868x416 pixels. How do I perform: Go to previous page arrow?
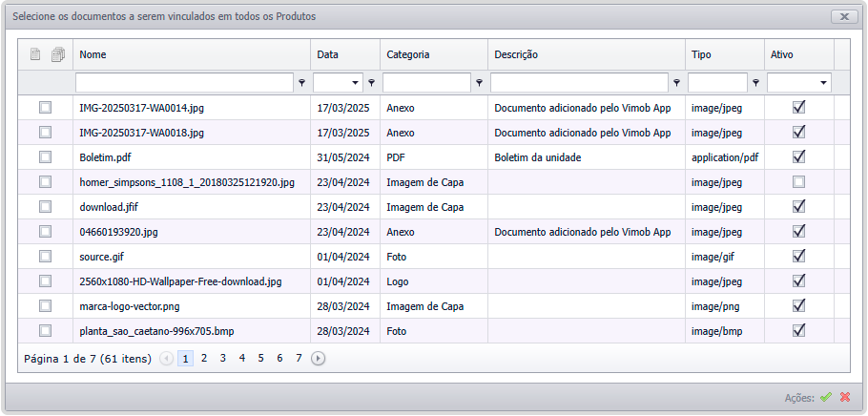[x=166, y=359]
